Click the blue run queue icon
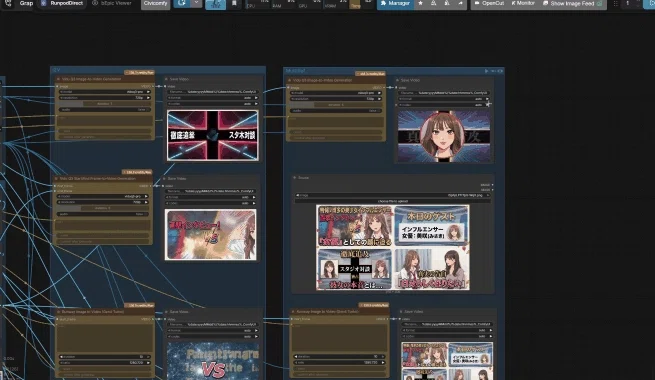Image resolution: width=655 pixels, height=380 pixels. (182, 3)
